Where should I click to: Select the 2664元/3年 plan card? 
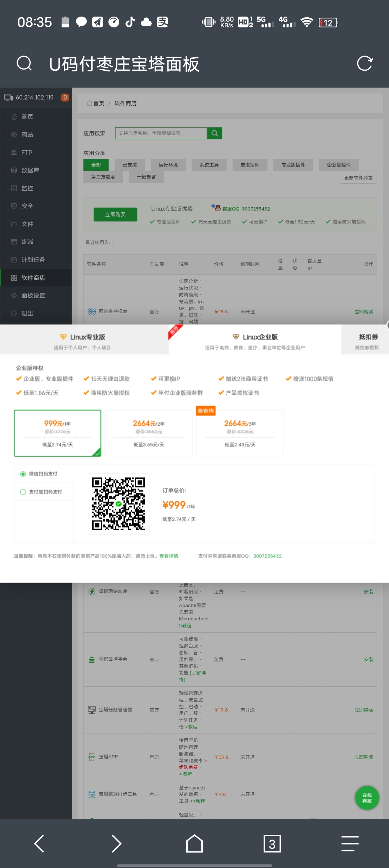(240, 433)
